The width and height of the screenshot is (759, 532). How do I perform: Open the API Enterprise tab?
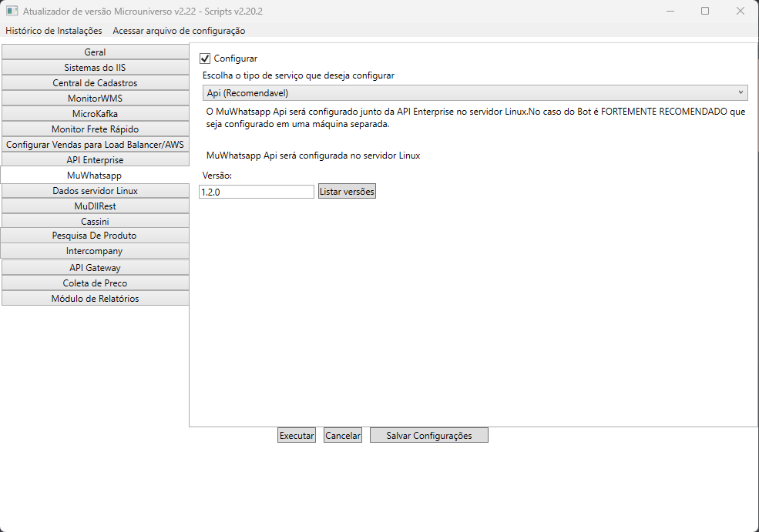tap(95, 160)
